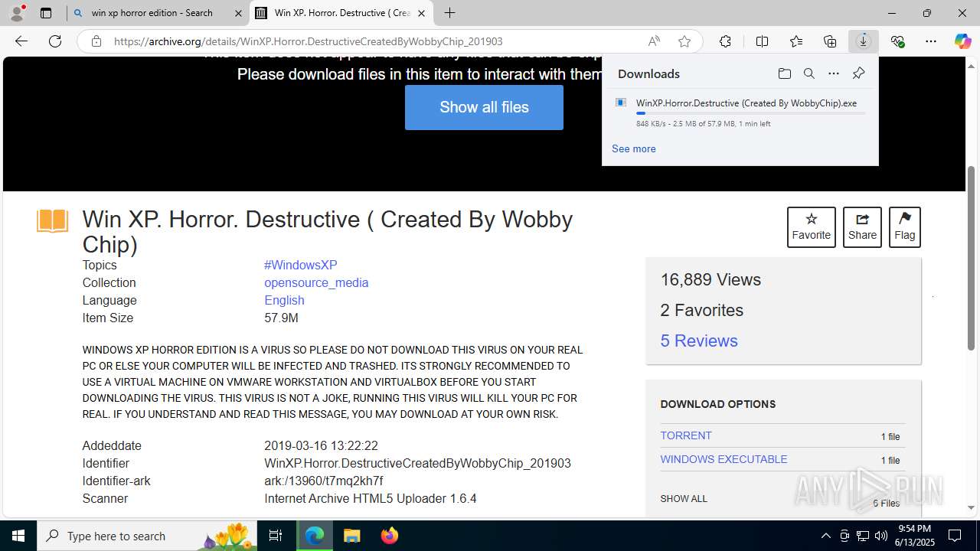Go back to the previous page
The width and height of the screenshot is (980, 551).
(x=21, y=41)
